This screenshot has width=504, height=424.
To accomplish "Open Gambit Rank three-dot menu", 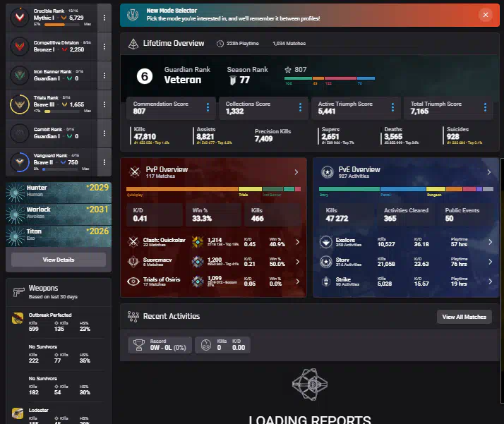I will (104, 133).
